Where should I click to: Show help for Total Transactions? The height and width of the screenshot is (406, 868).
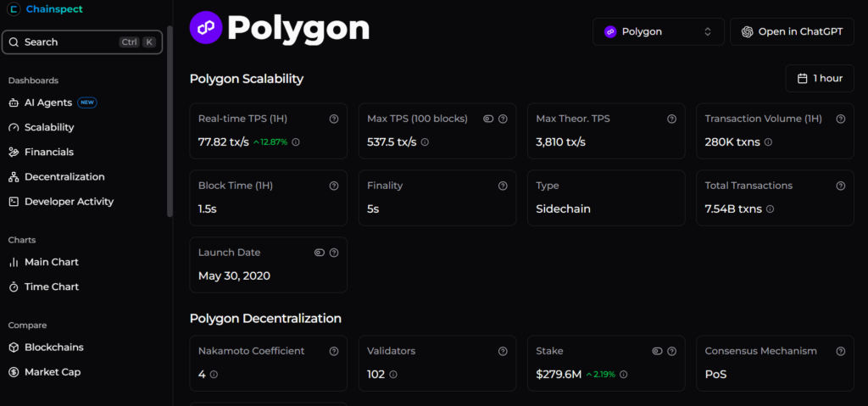point(840,186)
